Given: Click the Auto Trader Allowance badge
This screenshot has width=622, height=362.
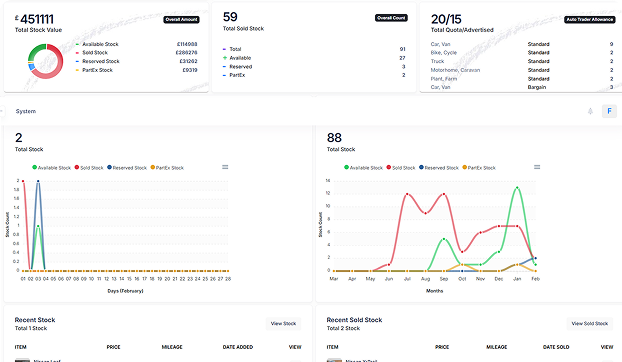Looking at the screenshot, I should pos(589,19).
